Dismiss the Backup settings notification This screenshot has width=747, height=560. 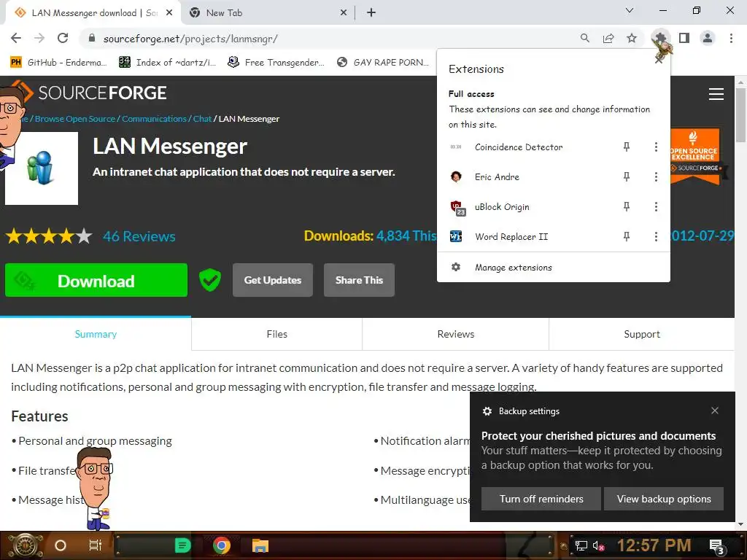(715, 411)
